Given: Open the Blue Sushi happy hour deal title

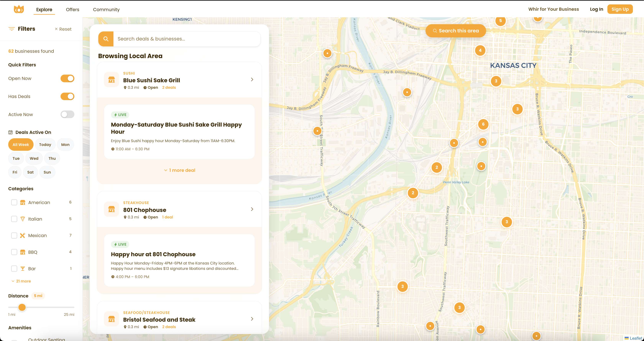Looking at the screenshot, I should click(x=176, y=128).
